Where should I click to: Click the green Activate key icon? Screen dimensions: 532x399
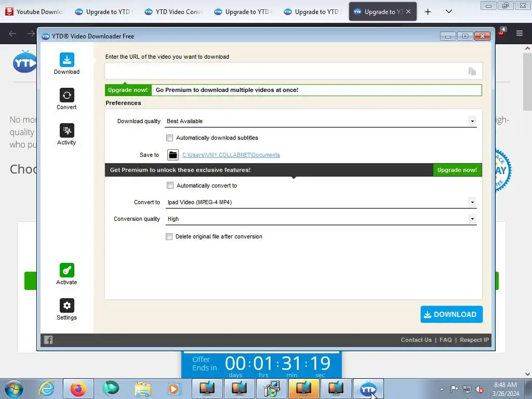tap(67, 270)
